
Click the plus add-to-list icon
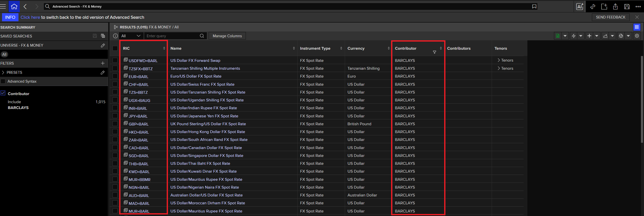click(589, 36)
